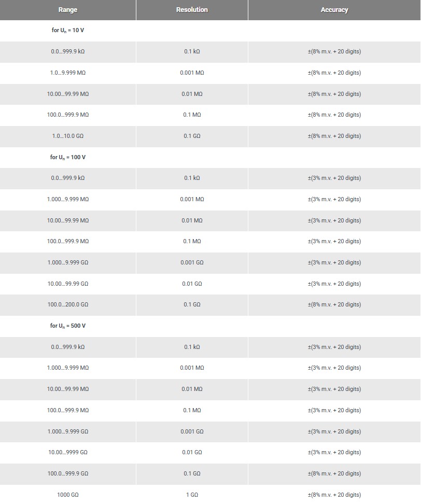Click the 1.0…10.0 GΩ range cell
The height and width of the screenshot is (504, 421).
(x=68, y=136)
